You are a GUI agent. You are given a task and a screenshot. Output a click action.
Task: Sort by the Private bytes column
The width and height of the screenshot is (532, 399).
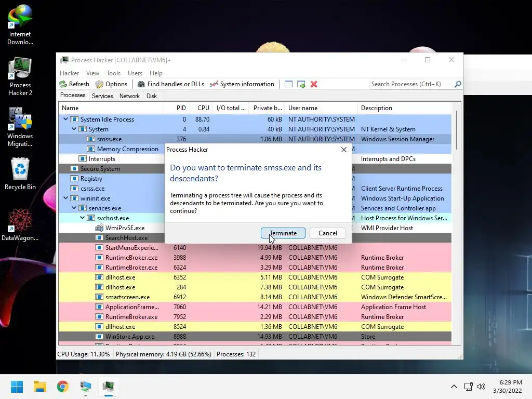(x=267, y=108)
